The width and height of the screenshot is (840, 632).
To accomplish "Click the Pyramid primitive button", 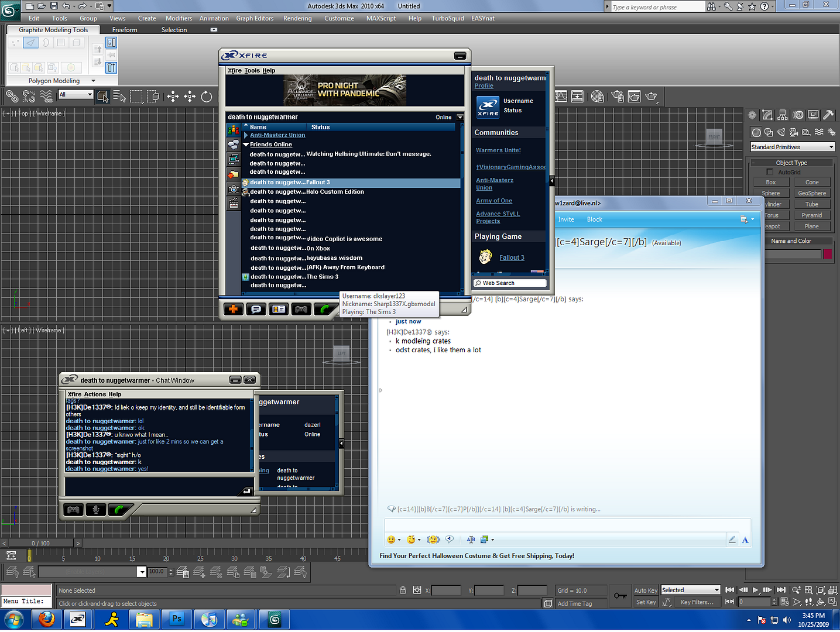I will pyautogui.click(x=812, y=215).
